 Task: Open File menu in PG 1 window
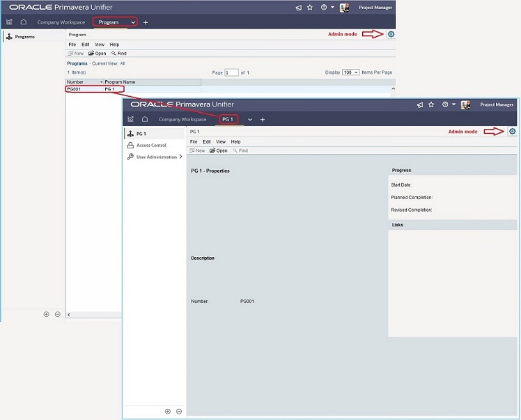pyautogui.click(x=194, y=142)
